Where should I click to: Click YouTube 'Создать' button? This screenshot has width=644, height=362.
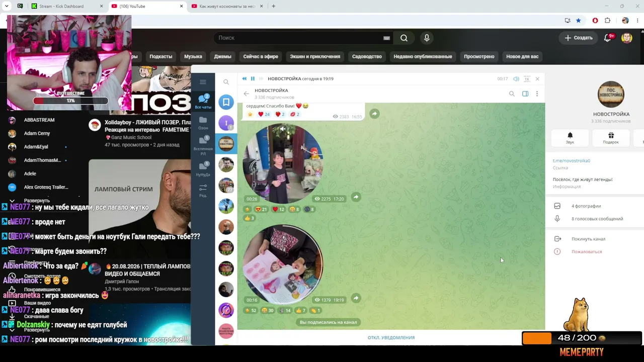(x=579, y=38)
